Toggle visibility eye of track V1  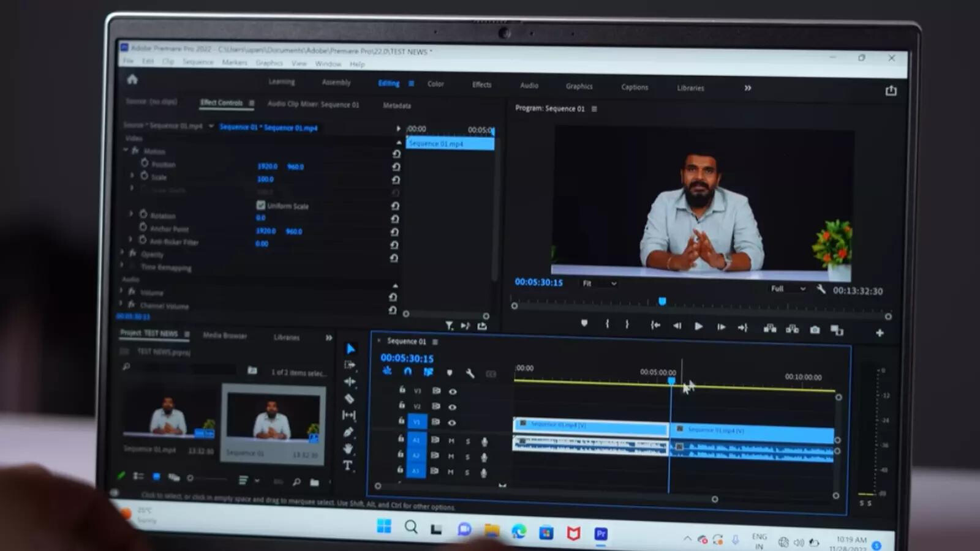(452, 422)
